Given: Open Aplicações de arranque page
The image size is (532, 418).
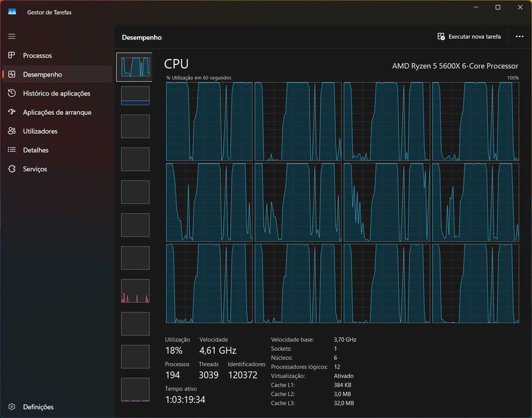Looking at the screenshot, I should [x=57, y=112].
